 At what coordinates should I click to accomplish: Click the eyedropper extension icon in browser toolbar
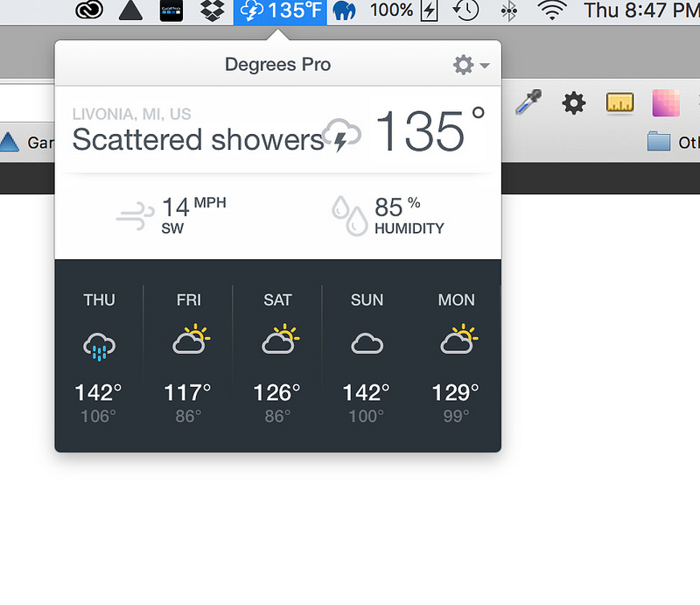(x=528, y=102)
